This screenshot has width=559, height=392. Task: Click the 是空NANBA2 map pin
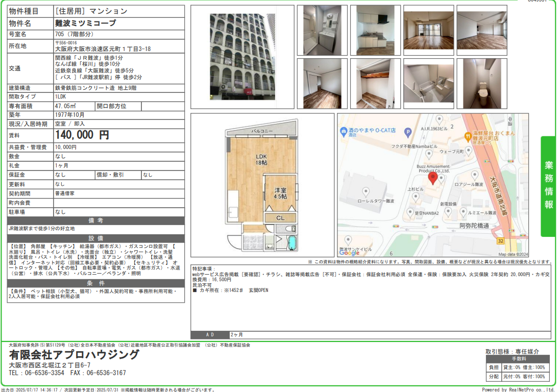tap(410, 212)
